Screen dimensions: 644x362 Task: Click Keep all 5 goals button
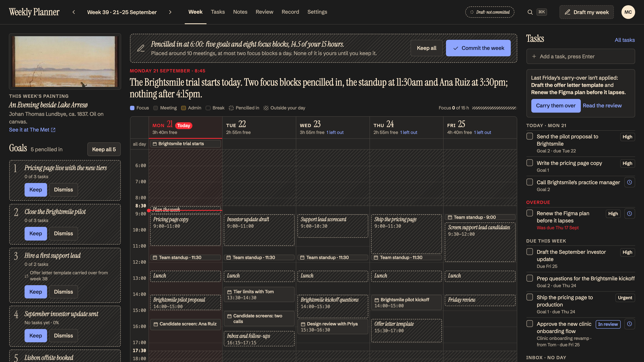[104, 149]
